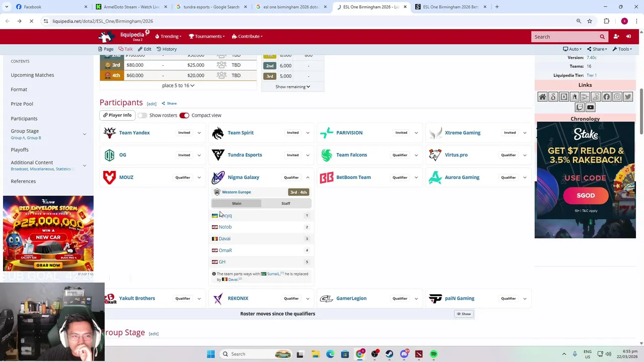The image size is (644, 362).
Task: Expand the Team Spirit roster chevron
Action: pos(308,133)
